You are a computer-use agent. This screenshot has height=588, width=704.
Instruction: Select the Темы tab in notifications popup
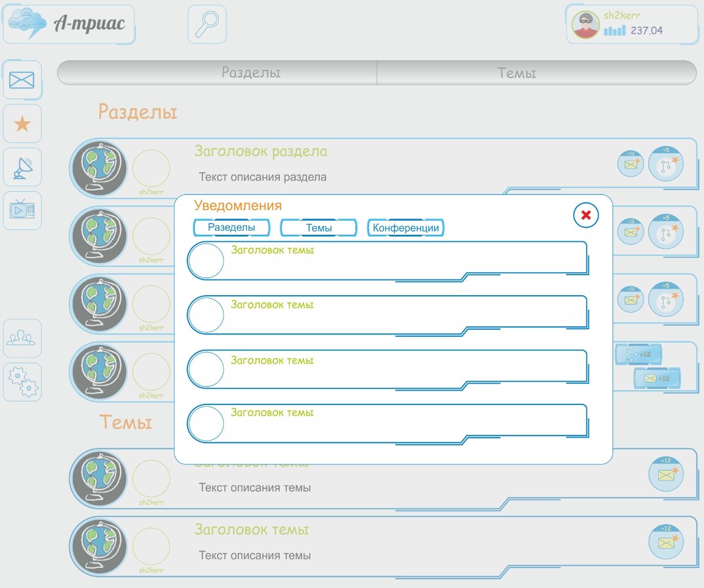click(x=319, y=228)
